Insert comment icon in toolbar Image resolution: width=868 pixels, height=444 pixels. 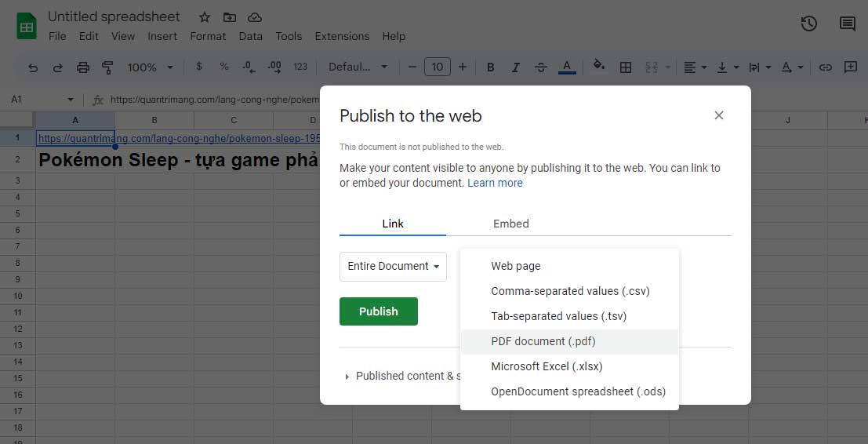point(850,67)
